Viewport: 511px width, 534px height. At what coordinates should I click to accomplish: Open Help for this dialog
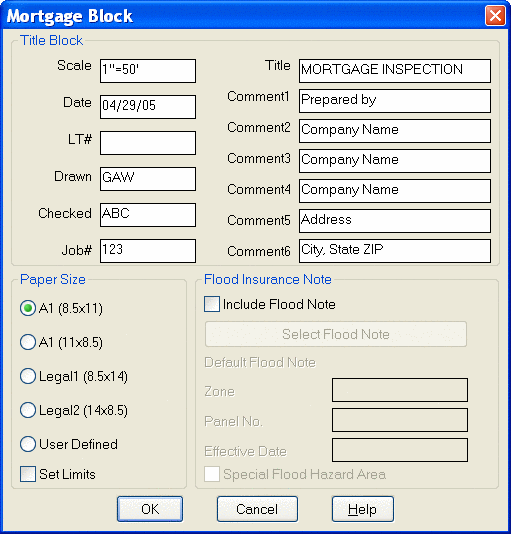click(363, 509)
